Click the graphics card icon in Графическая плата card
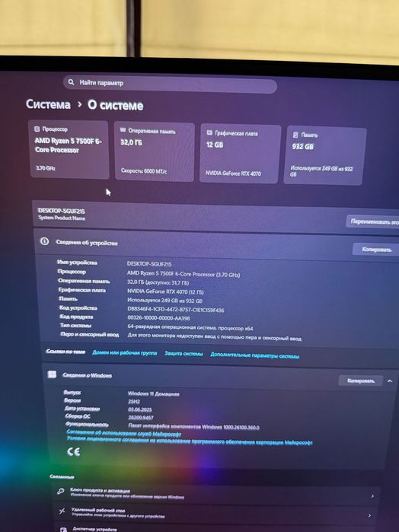Screen dimensions: 399x532 point(209,132)
